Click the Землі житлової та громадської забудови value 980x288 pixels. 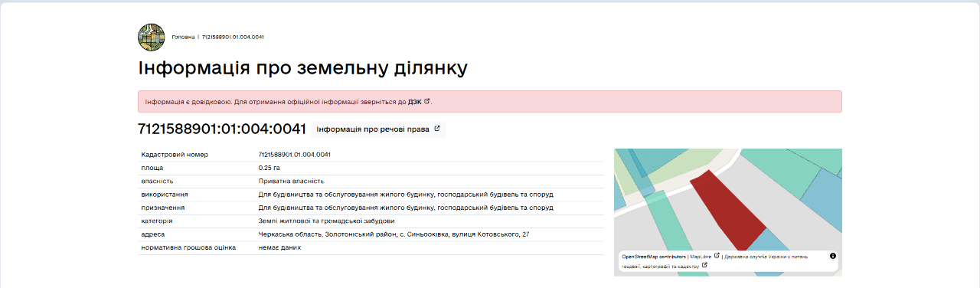point(327,221)
